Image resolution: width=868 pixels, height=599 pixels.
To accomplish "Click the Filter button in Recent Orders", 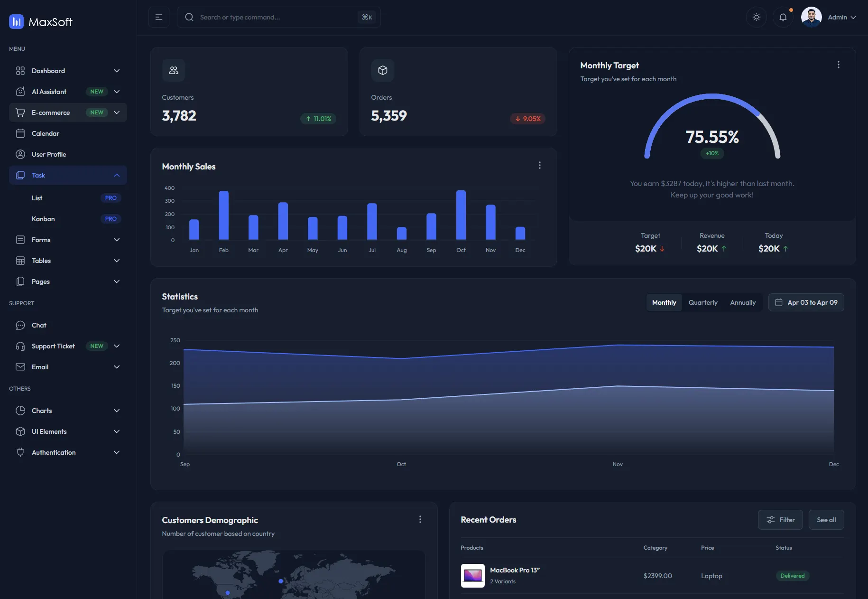I will point(780,520).
